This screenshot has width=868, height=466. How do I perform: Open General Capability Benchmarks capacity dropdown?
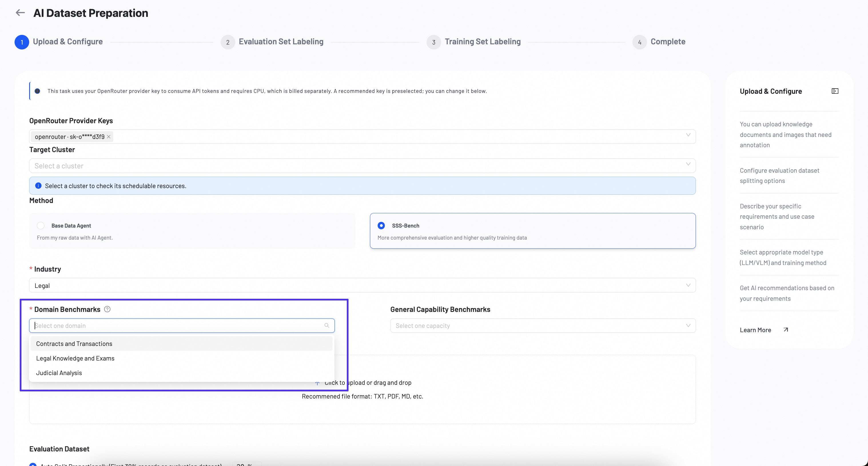[543, 326]
